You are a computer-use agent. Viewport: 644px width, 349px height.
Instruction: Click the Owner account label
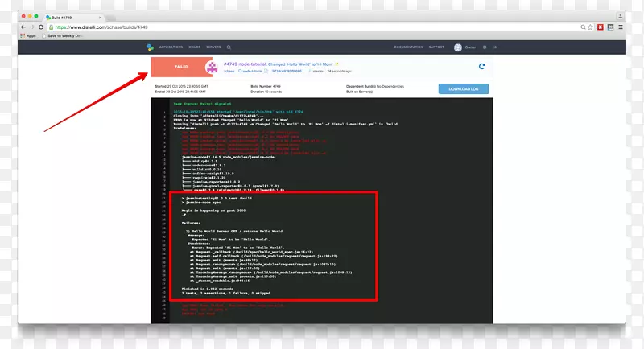pyautogui.click(x=470, y=47)
